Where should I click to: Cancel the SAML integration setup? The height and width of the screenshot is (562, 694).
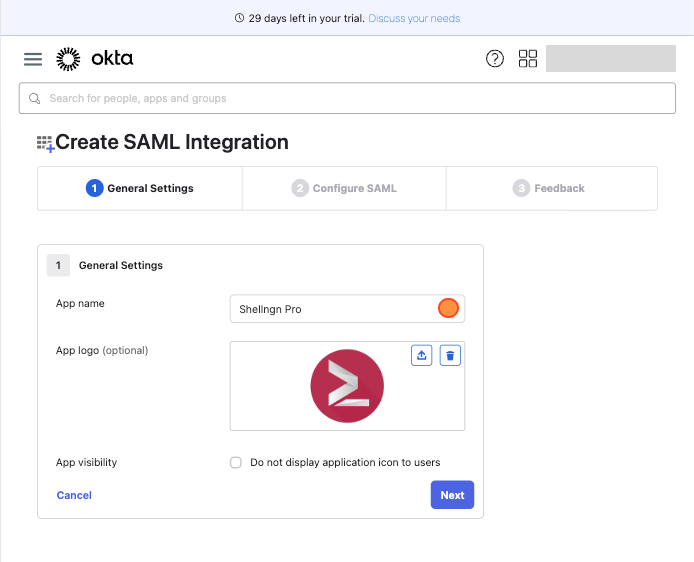pyautogui.click(x=74, y=495)
